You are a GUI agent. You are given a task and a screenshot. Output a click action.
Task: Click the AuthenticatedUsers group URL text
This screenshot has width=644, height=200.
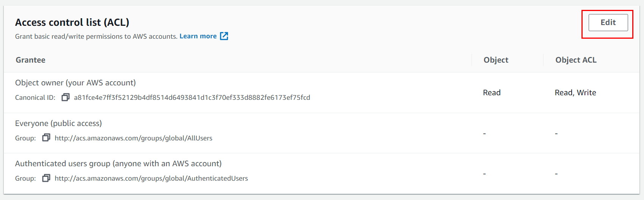[x=151, y=178]
